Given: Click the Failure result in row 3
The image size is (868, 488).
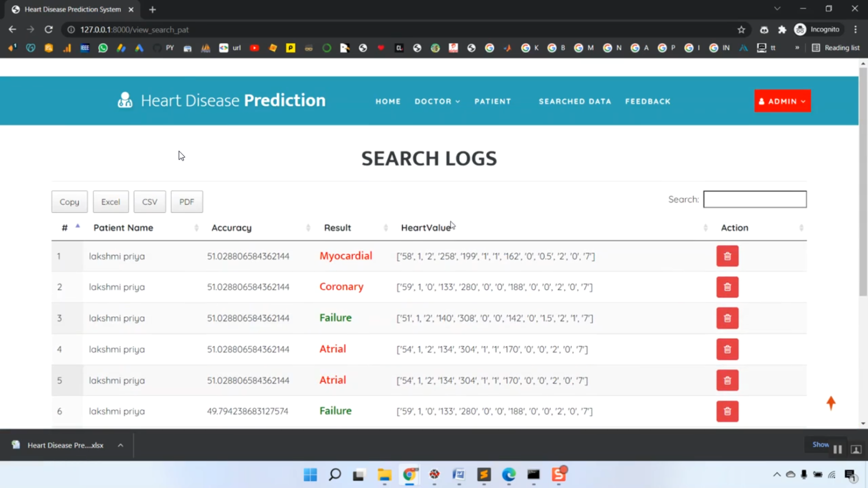Looking at the screenshot, I should pyautogui.click(x=336, y=317).
